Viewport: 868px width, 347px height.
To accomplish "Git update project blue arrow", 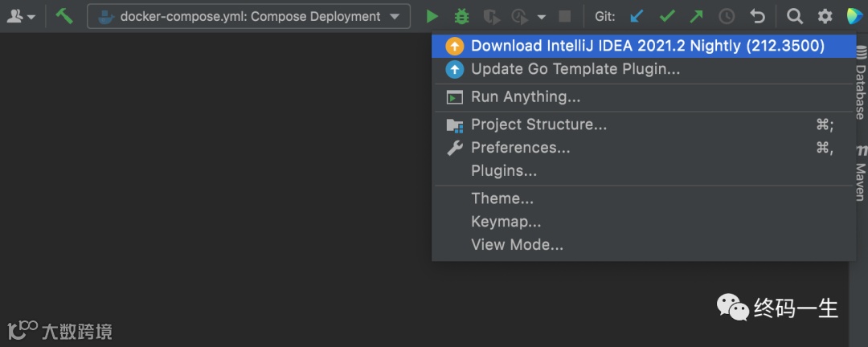I will tap(637, 16).
